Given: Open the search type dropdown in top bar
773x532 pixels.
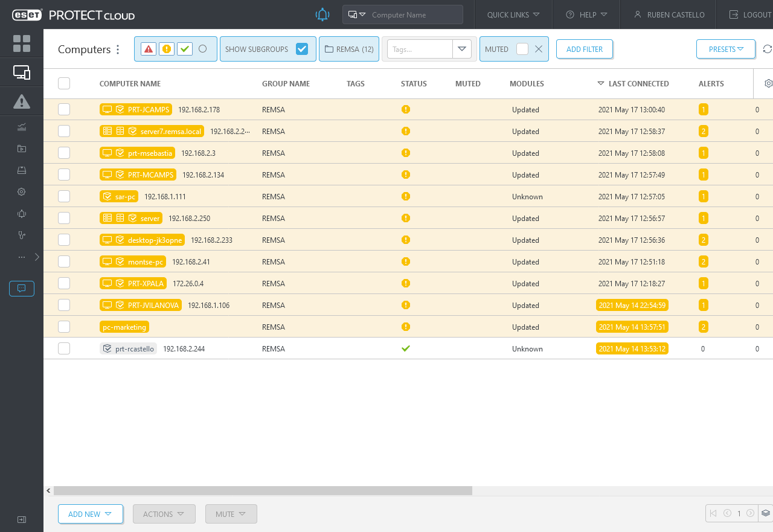Looking at the screenshot, I should (x=358, y=14).
